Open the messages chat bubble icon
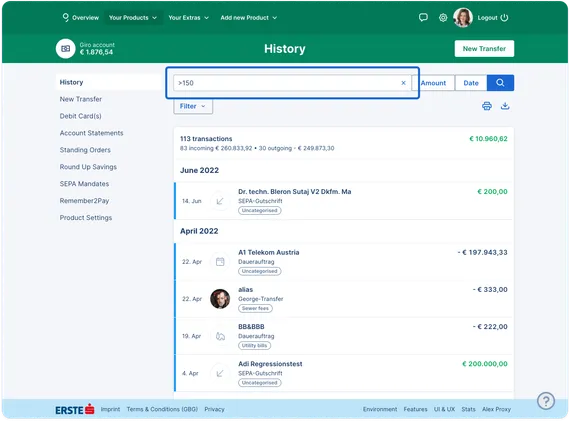 (x=423, y=17)
